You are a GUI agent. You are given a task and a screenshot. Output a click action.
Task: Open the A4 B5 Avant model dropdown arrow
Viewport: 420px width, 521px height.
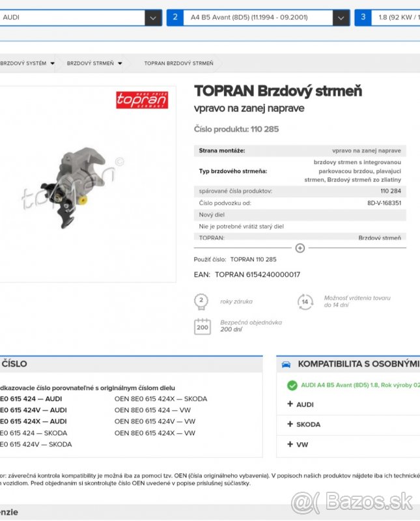click(341, 18)
